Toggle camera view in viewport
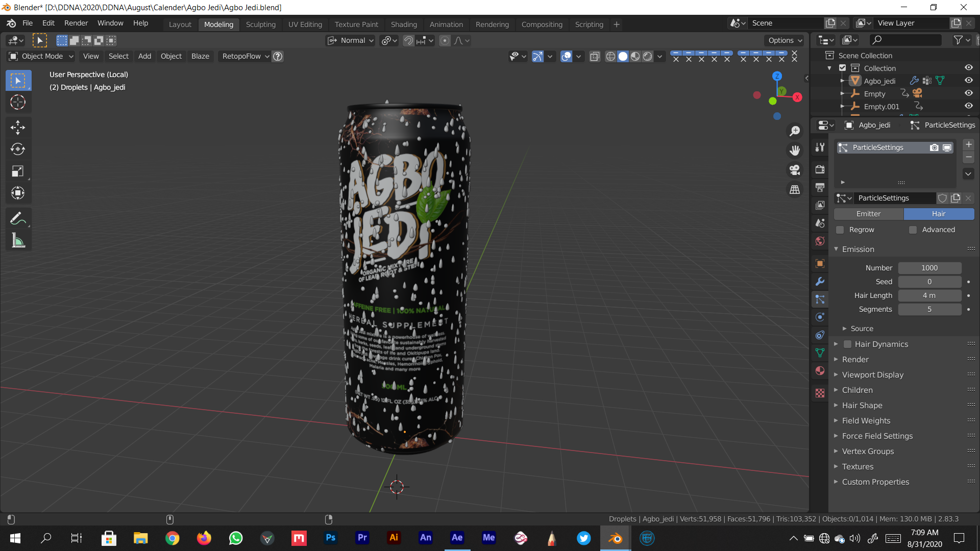 tap(795, 170)
